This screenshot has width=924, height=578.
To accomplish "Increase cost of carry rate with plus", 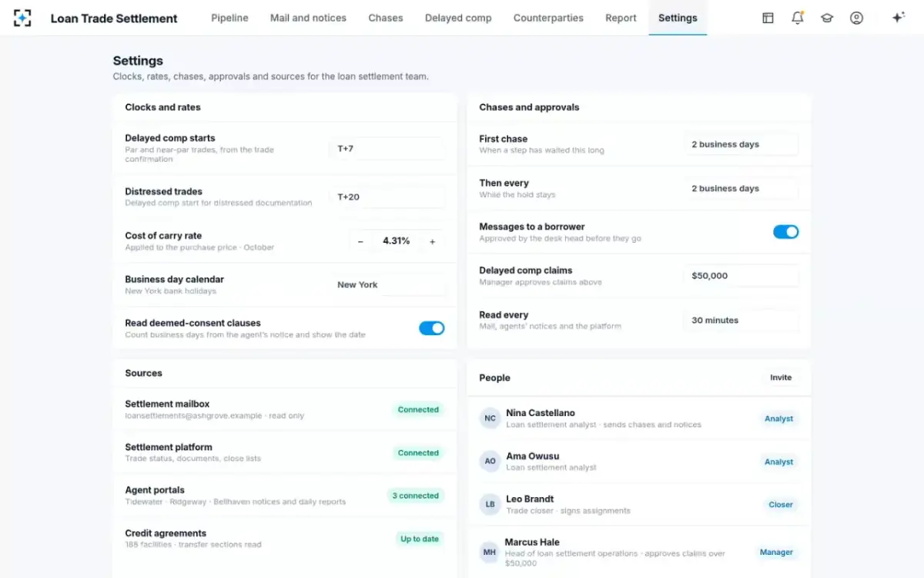I will (433, 241).
